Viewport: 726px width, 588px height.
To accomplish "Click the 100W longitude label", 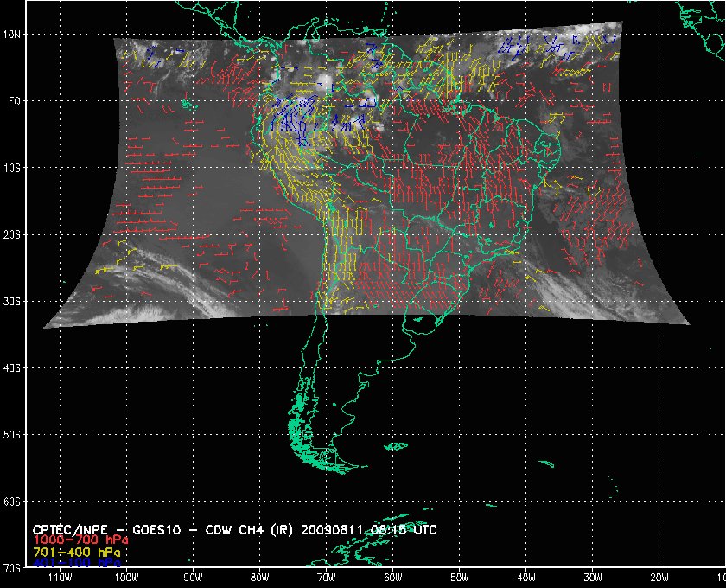I will tap(126, 578).
